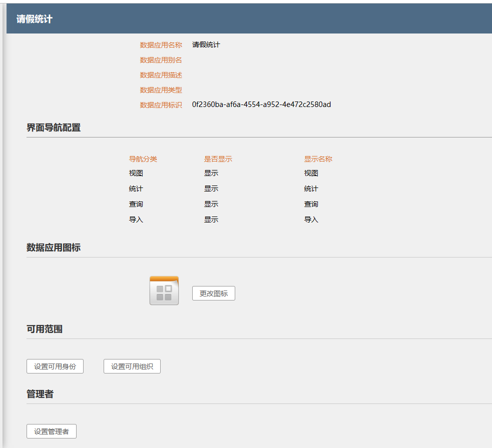492x448 pixels.
Task: Open 设置可用身份 settings
Action: [55, 366]
